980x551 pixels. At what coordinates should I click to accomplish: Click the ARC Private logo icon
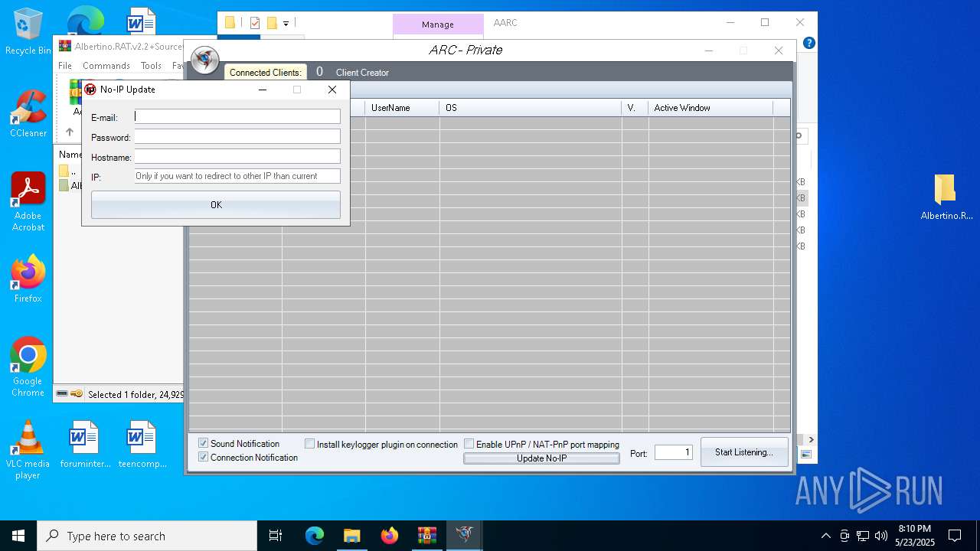point(204,60)
